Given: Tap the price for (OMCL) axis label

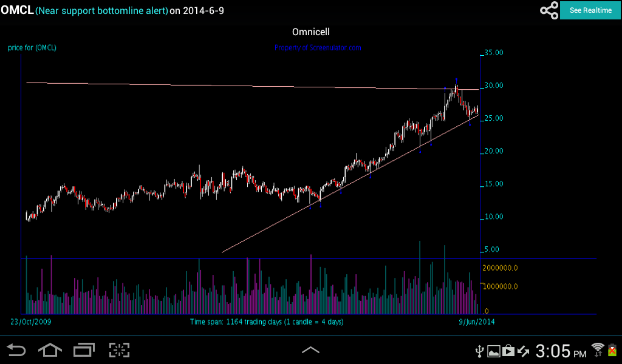Looking at the screenshot, I should [32, 48].
